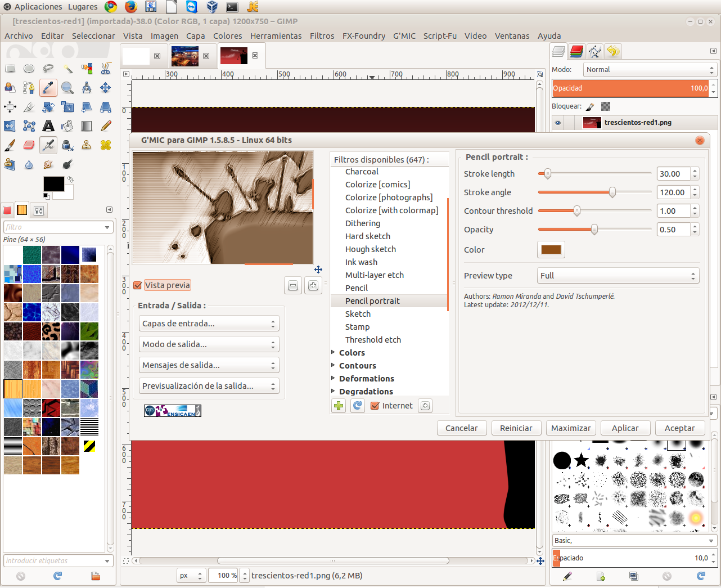
Task: Change Preview type from Full
Action: tap(618, 276)
